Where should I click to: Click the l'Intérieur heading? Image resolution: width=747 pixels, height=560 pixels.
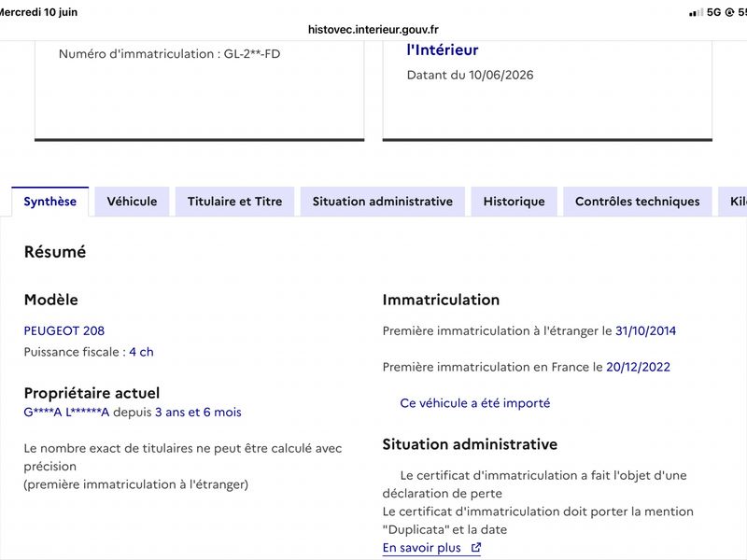pyautogui.click(x=443, y=50)
